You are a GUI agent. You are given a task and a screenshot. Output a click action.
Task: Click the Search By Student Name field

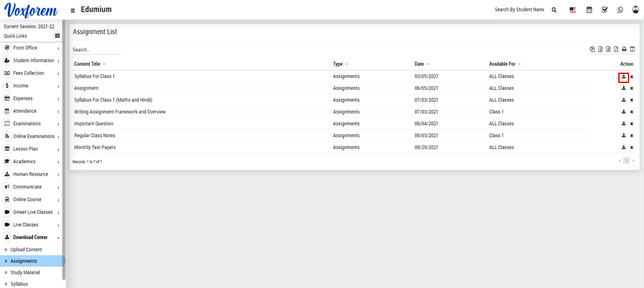click(x=519, y=10)
